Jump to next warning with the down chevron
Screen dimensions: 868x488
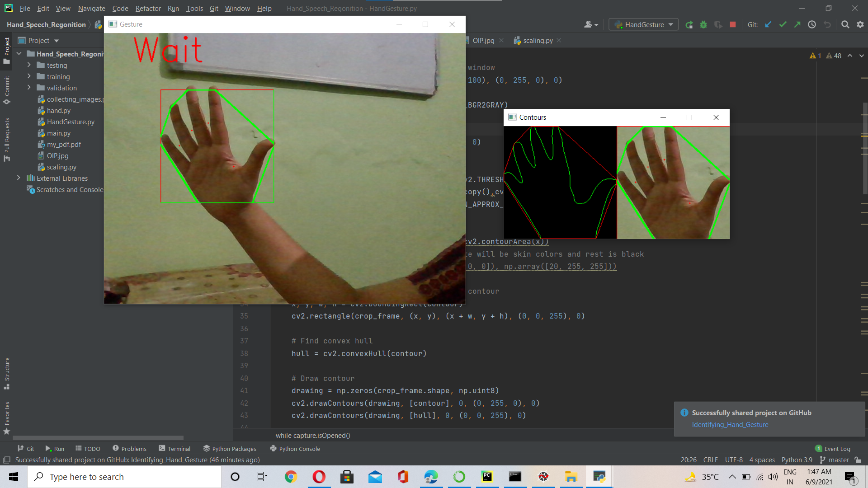tap(862, 56)
